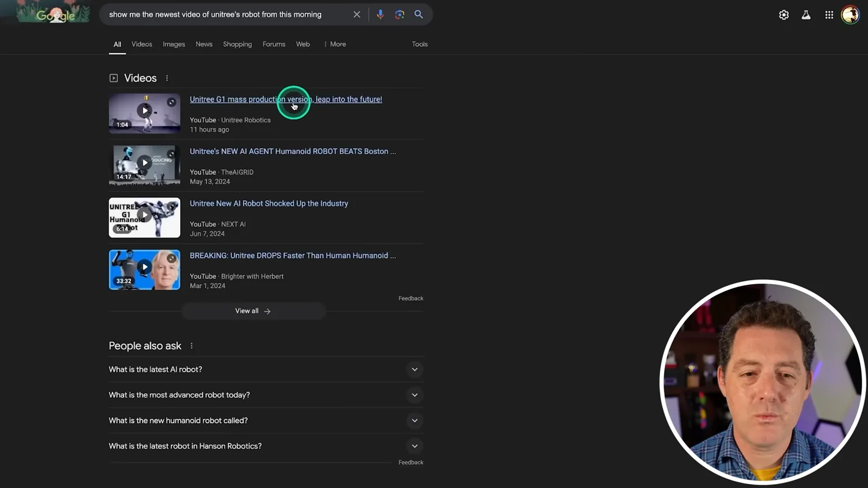Preview icon on Unitree G1 mass production thumbnail

point(171,102)
